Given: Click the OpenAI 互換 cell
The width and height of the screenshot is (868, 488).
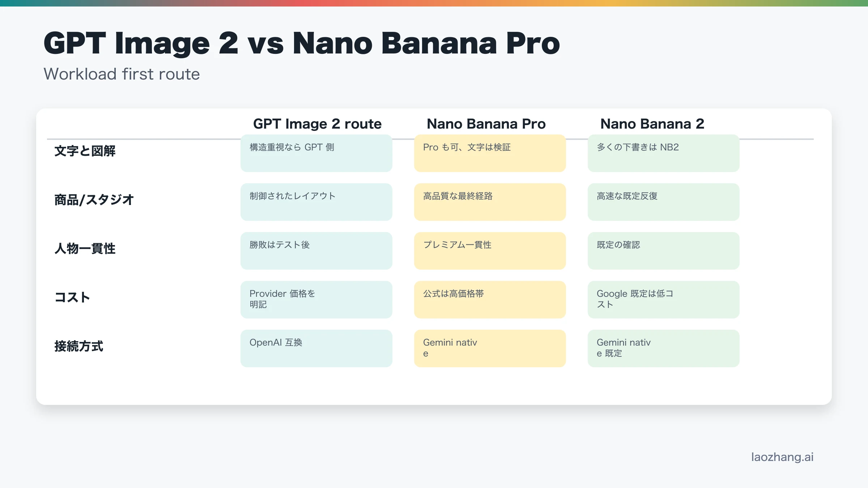Looking at the screenshot, I should click(x=316, y=348).
